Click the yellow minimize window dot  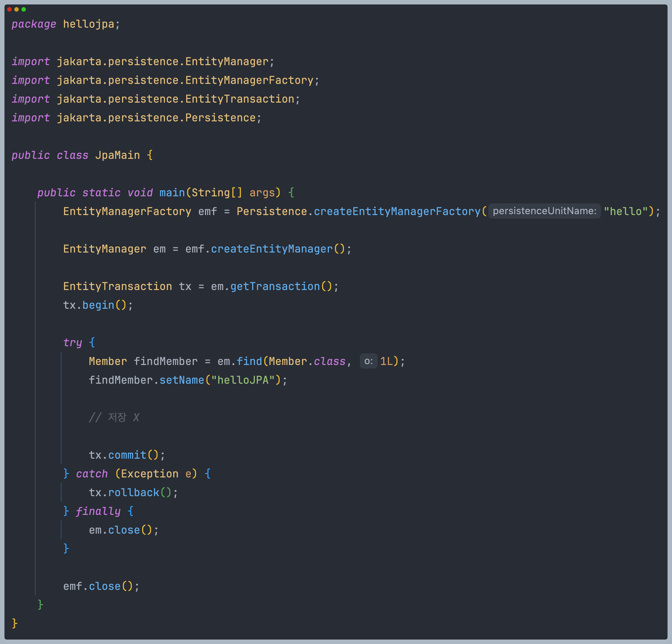16,9
